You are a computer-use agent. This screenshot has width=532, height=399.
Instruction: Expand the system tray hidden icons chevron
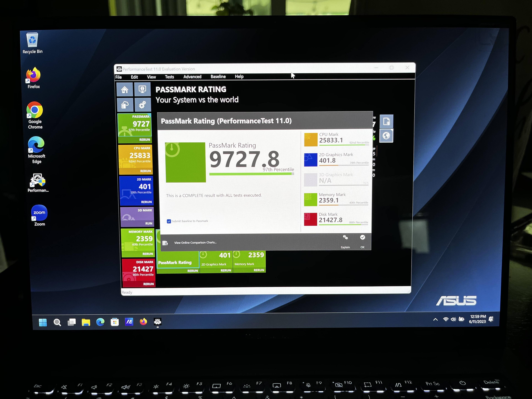pyautogui.click(x=435, y=320)
